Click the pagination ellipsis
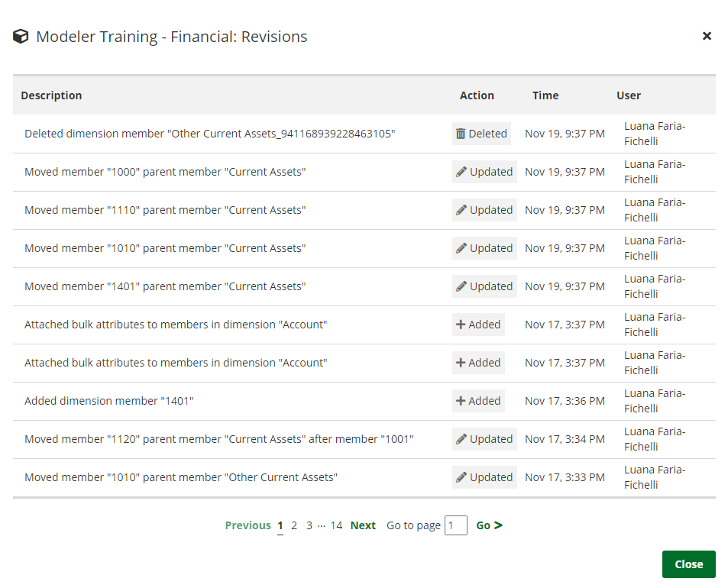The width and height of the screenshot is (728, 588). pyautogui.click(x=322, y=526)
